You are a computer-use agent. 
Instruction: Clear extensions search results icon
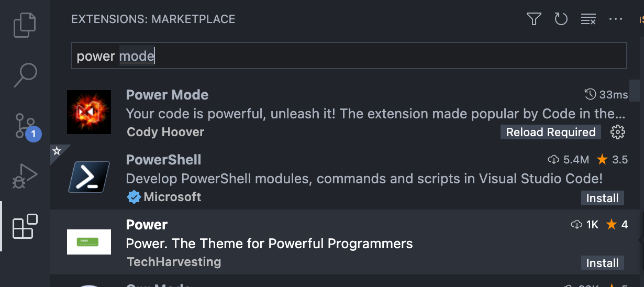[x=589, y=19]
